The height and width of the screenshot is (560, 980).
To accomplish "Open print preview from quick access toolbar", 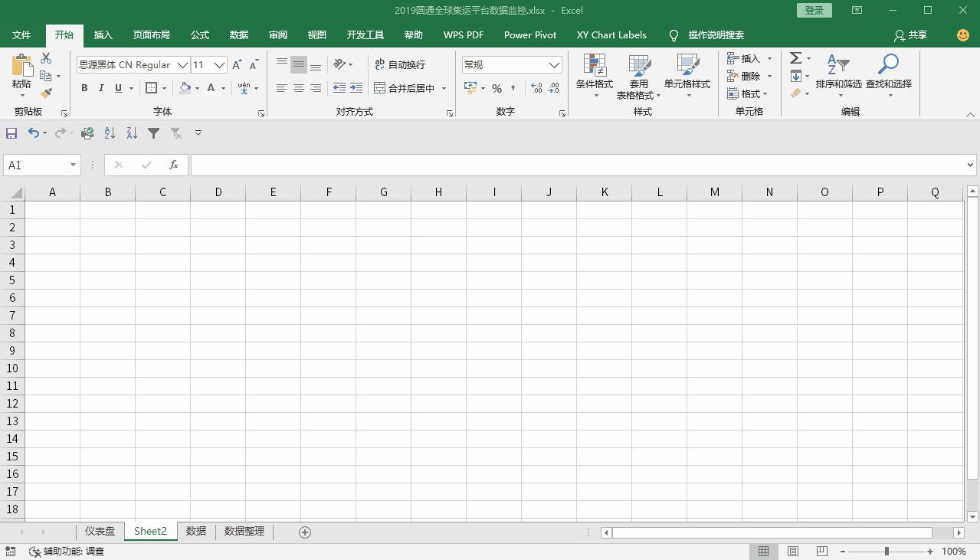I will click(87, 133).
